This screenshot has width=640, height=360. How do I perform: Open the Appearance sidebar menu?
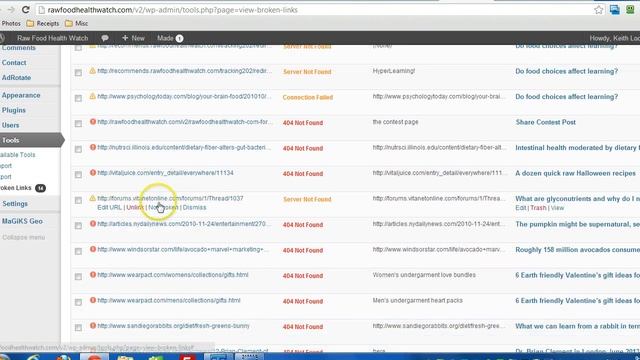[x=21, y=95]
